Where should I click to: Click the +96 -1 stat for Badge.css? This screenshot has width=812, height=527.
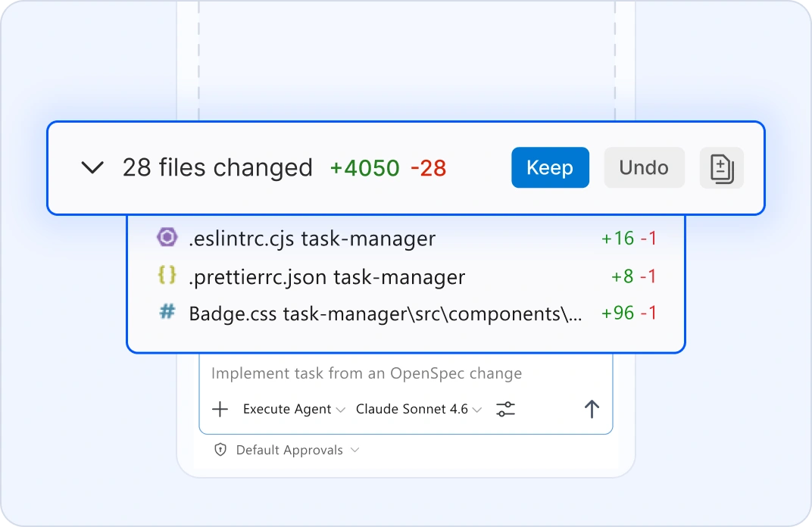point(629,313)
